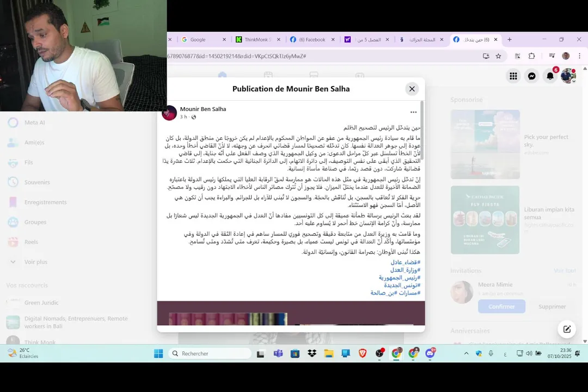Click Mounir Ben Salha's profile picture
The image size is (588, 392).
(x=169, y=113)
